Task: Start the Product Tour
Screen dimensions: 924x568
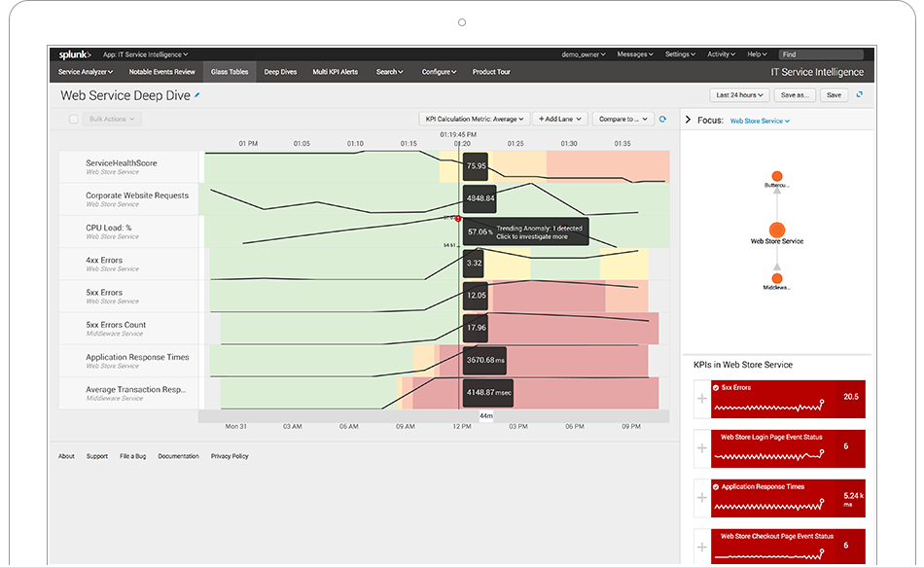Action: (491, 72)
